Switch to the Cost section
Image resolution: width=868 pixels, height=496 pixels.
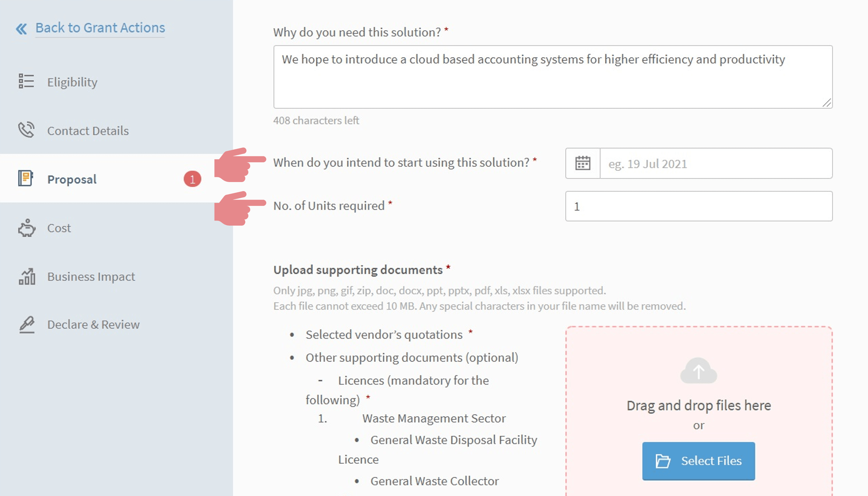pyautogui.click(x=59, y=228)
